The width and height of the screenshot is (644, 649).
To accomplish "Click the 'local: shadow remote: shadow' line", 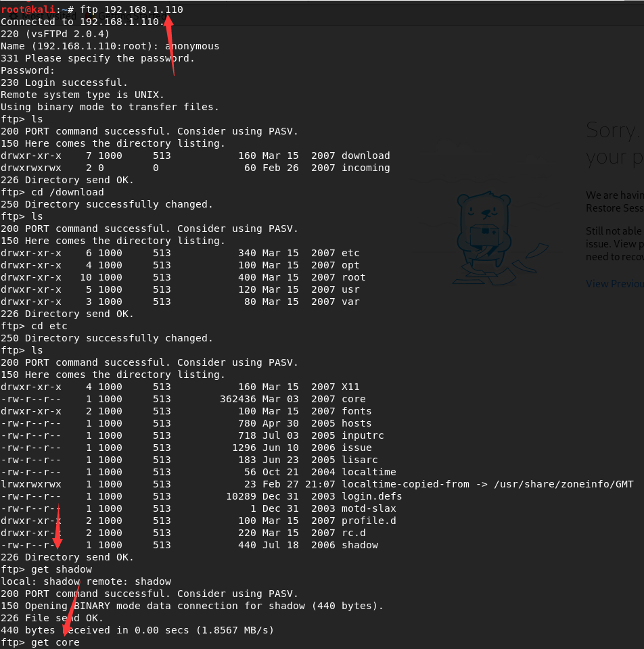I will [x=86, y=581].
